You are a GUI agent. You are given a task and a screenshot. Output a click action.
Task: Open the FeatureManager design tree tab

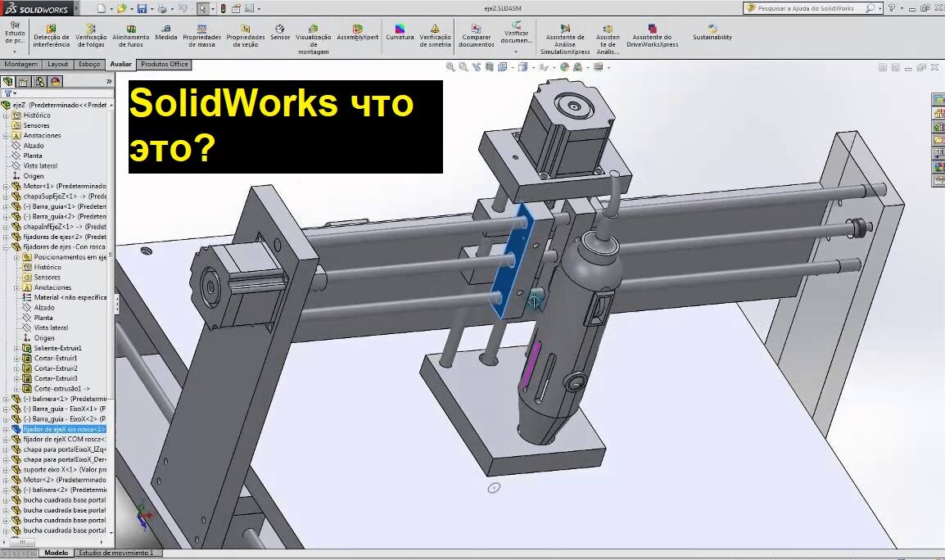click(8, 81)
